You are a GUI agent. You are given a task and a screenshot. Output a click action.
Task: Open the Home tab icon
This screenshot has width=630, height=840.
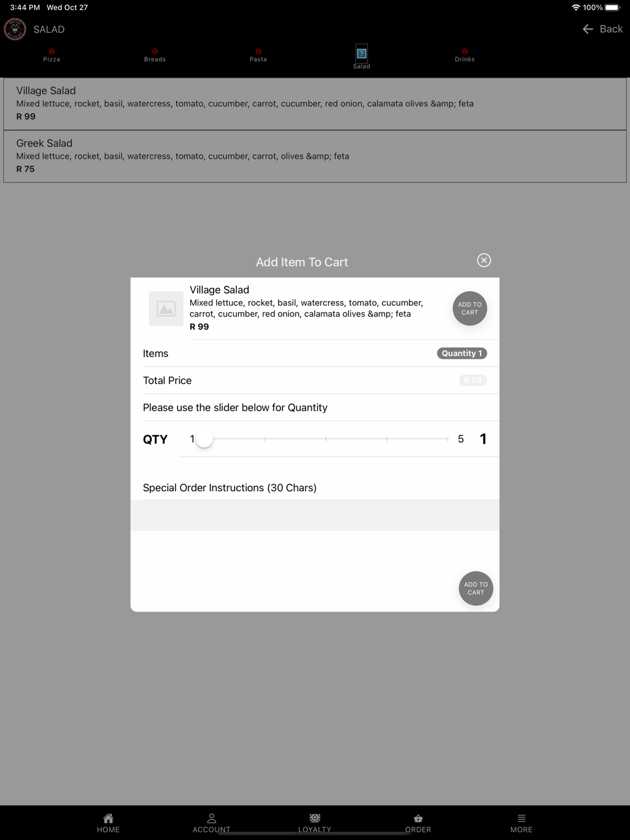[x=108, y=819]
